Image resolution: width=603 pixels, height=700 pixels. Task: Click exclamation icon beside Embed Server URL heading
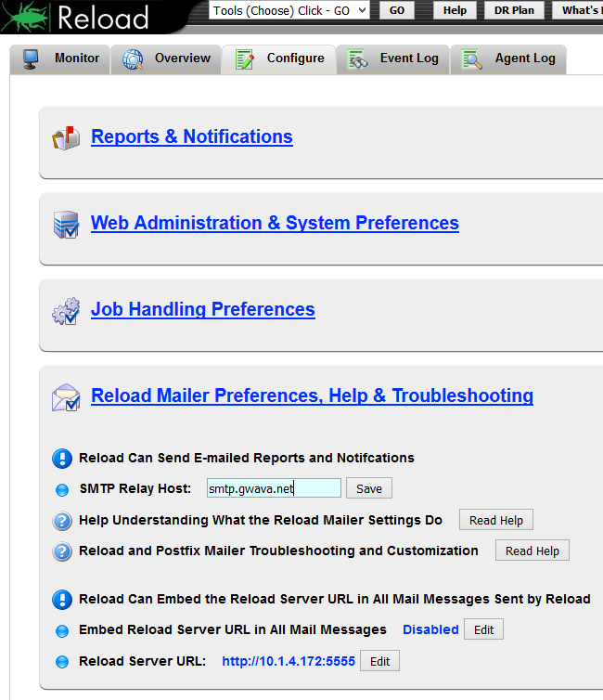point(62,600)
